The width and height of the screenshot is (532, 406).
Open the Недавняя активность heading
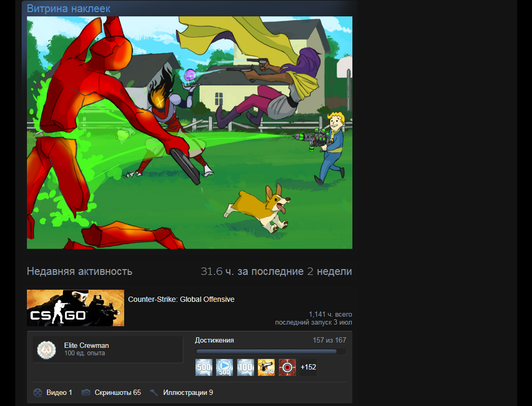[79, 271]
